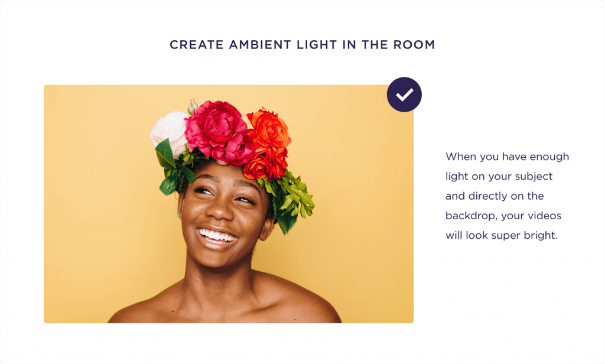Image resolution: width=605 pixels, height=364 pixels.
Task: Click the line 'light on your subject'
Action: click(499, 177)
